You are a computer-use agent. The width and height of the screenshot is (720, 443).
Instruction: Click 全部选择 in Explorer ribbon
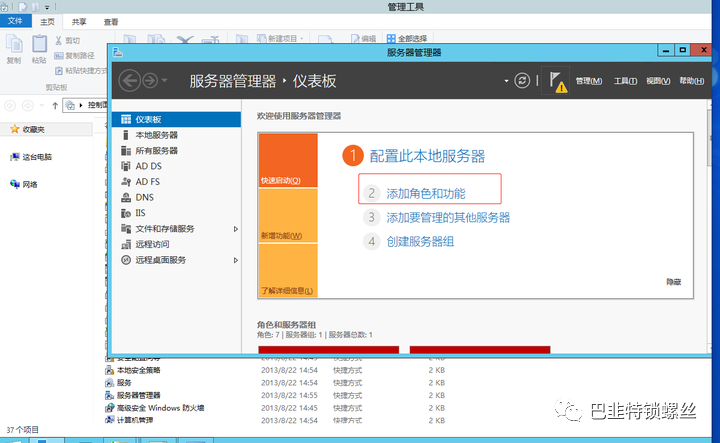pos(407,39)
